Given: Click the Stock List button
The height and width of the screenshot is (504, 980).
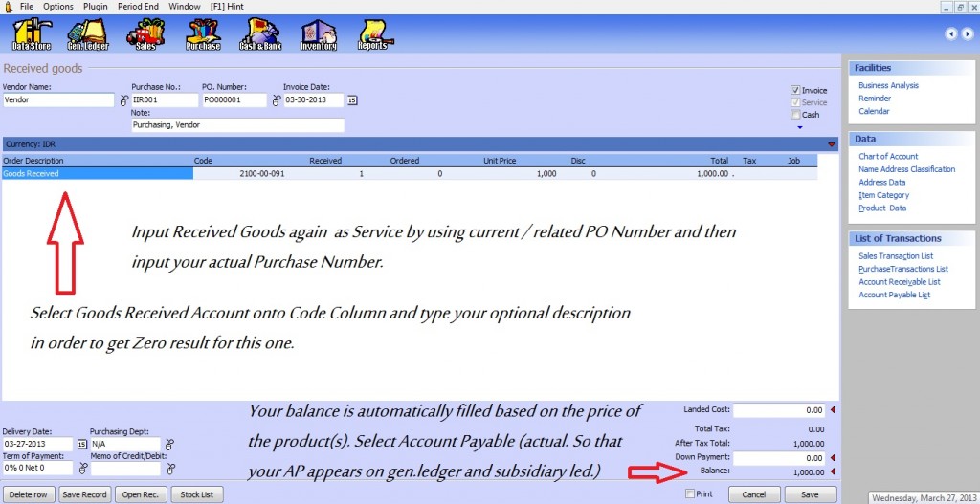Looking at the screenshot, I should click(x=196, y=494).
